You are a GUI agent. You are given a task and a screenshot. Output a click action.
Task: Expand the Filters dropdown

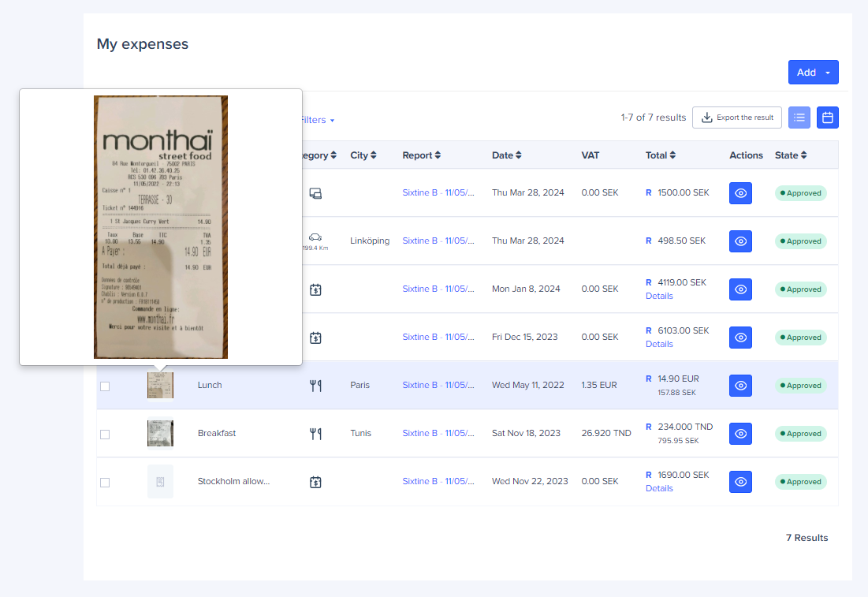pos(317,120)
